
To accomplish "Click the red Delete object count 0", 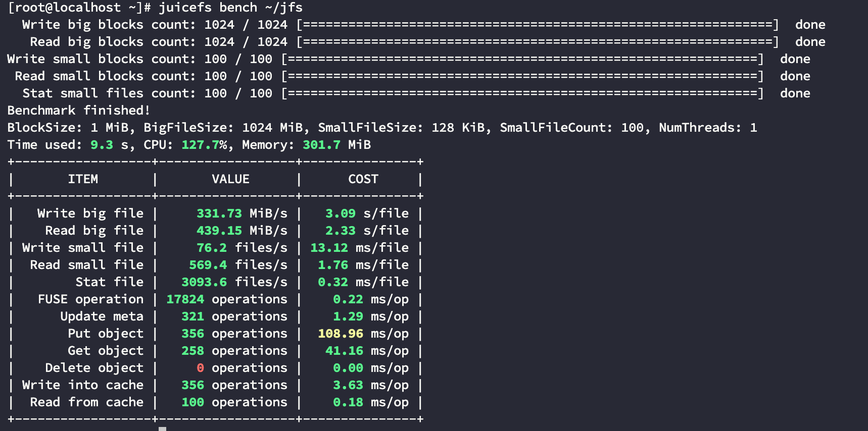I will pos(200,368).
